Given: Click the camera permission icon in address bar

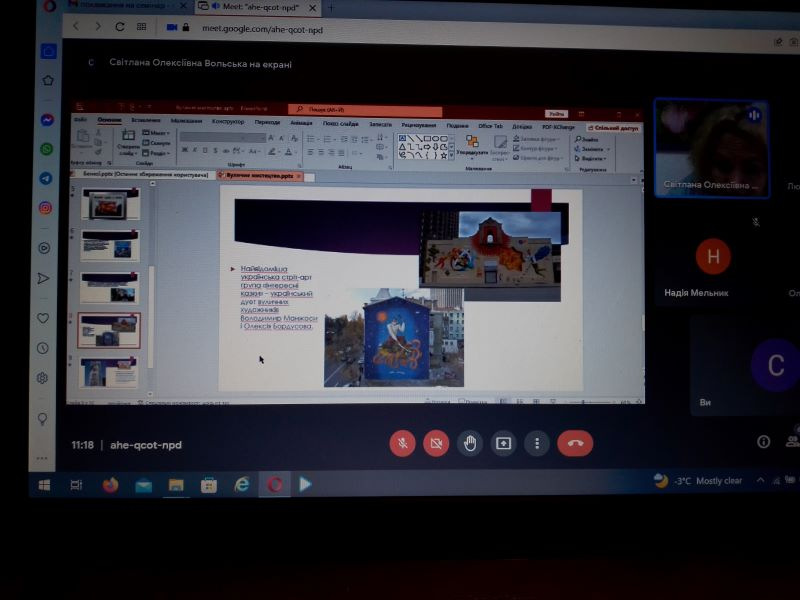Looking at the screenshot, I should [x=172, y=28].
